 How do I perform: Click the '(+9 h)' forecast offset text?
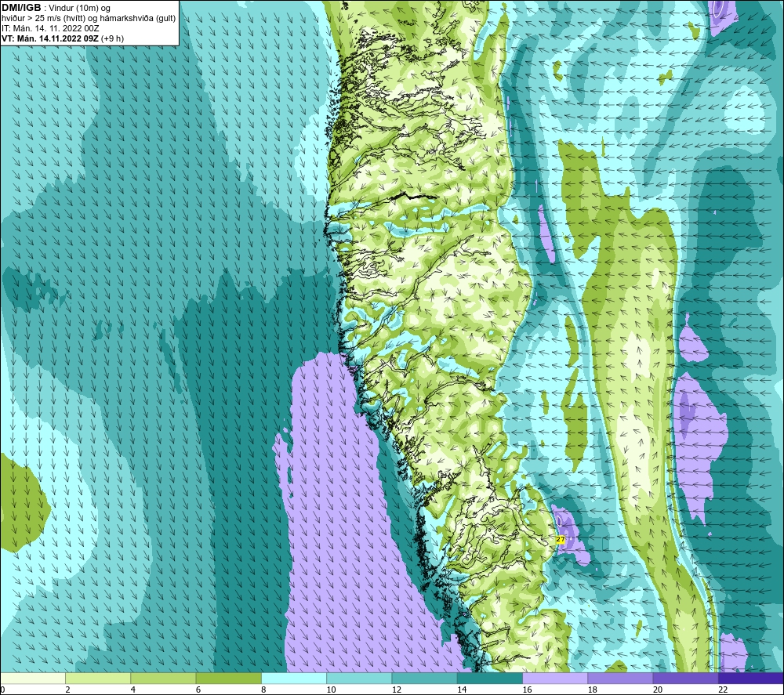tap(112, 38)
